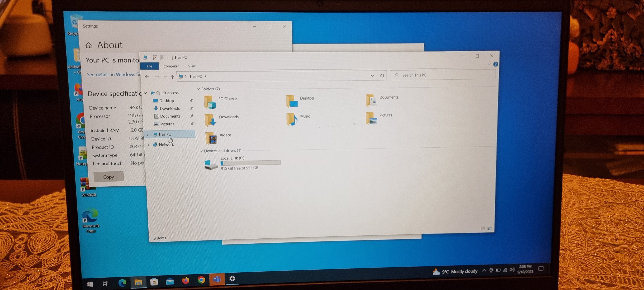The image size is (644, 290).
Task: Open the 3D Objects folder
Action: 210,102
